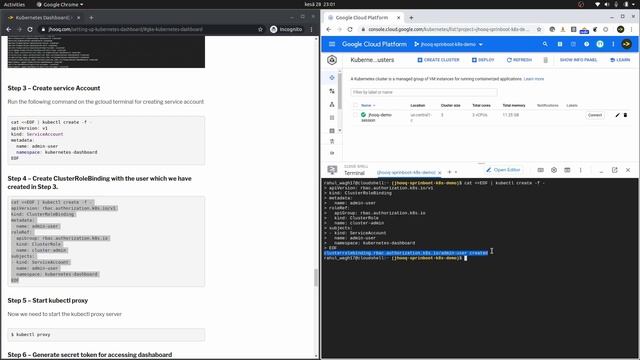
Task: Toggle the select-all clusters checkbox
Action: pyautogui.click(x=355, y=105)
